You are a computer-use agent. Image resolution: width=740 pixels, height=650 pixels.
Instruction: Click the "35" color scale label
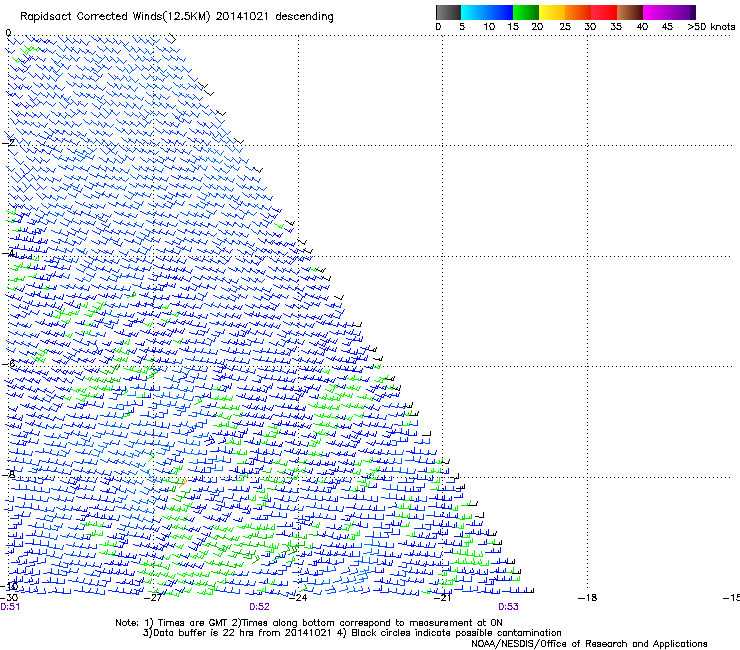click(x=616, y=26)
